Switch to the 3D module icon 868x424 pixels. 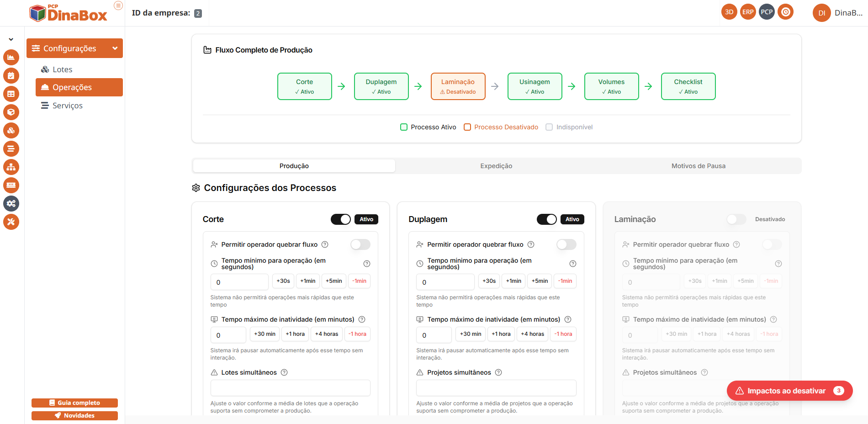click(729, 12)
